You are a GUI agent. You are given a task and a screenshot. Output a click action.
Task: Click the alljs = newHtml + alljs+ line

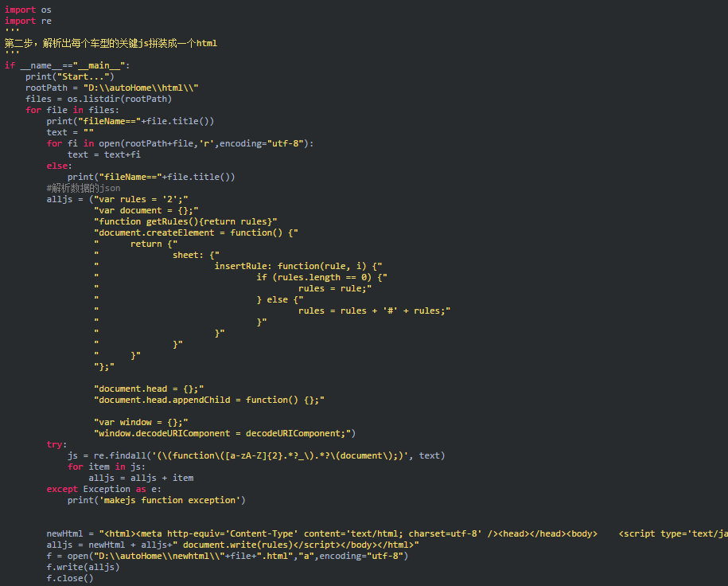232,545
